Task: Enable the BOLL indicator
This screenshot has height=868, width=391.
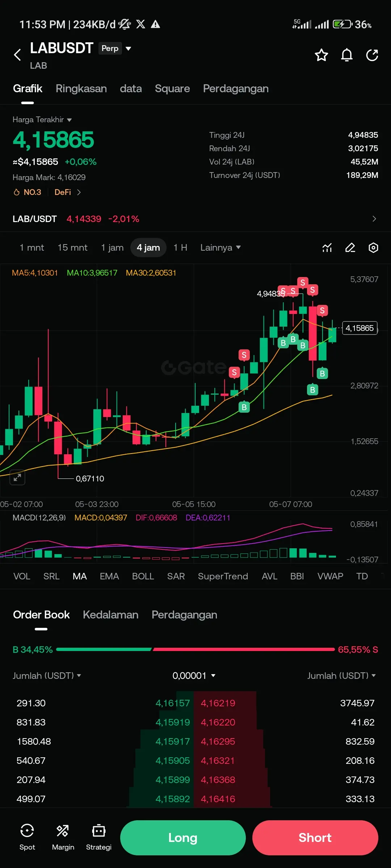Action: [x=143, y=576]
